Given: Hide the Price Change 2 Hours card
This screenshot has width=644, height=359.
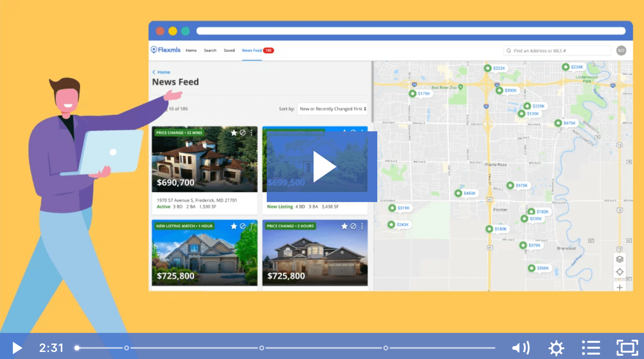Looking at the screenshot, I should click(x=353, y=226).
